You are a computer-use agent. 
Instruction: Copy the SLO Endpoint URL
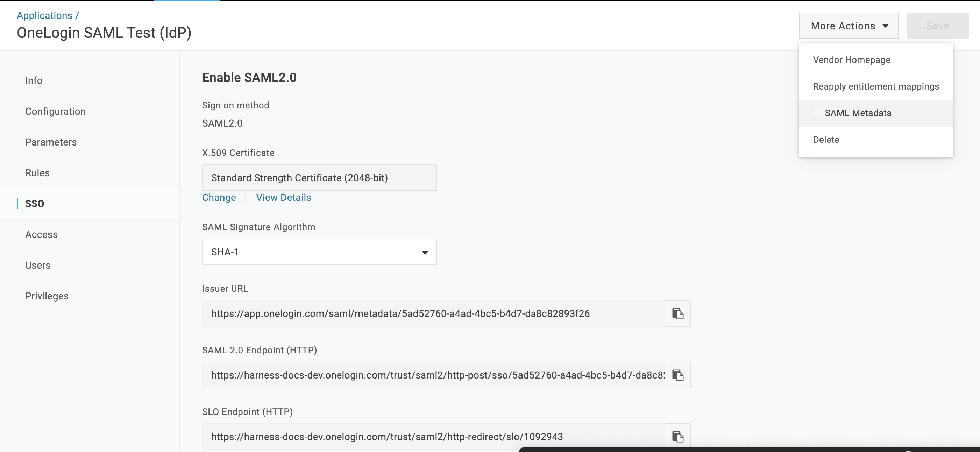[x=677, y=436]
